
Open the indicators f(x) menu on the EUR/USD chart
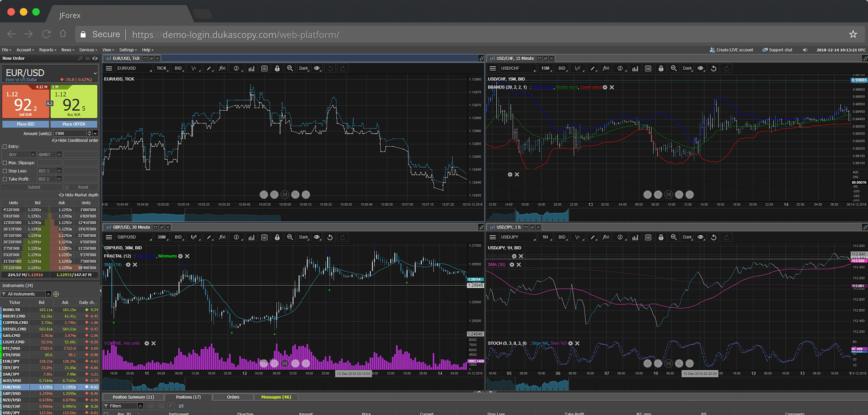pos(222,69)
